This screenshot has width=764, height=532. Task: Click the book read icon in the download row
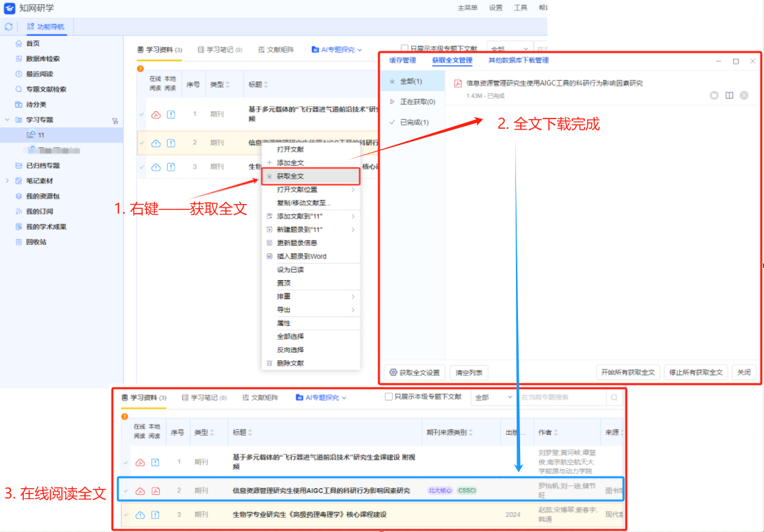pyautogui.click(x=730, y=95)
